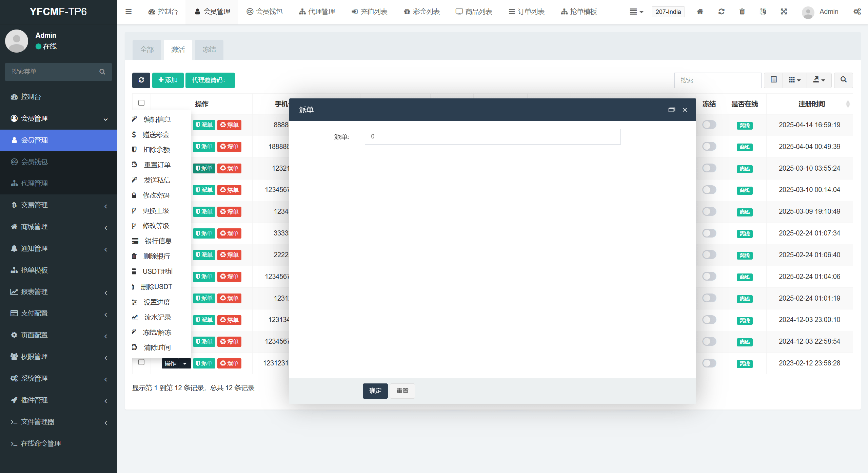Click the magnifier search button
This screenshot has width=868, height=473.
point(843,80)
